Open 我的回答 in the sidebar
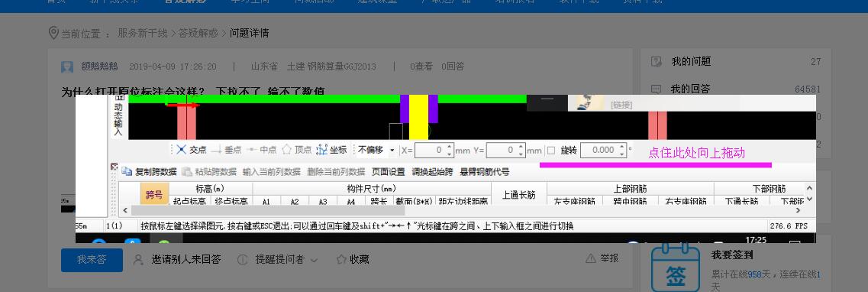 [691, 89]
